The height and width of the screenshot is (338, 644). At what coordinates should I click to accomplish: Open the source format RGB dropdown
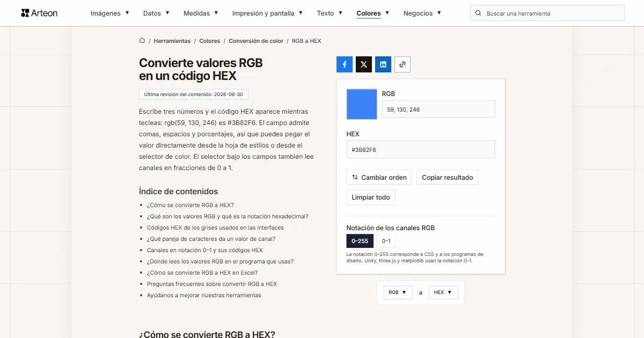(398, 292)
